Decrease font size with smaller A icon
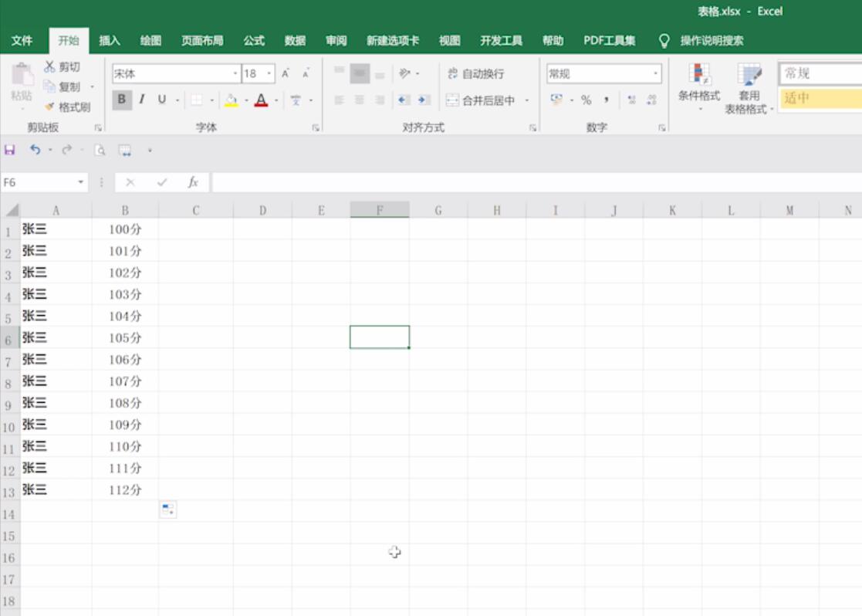The image size is (862, 616). click(x=306, y=73)
